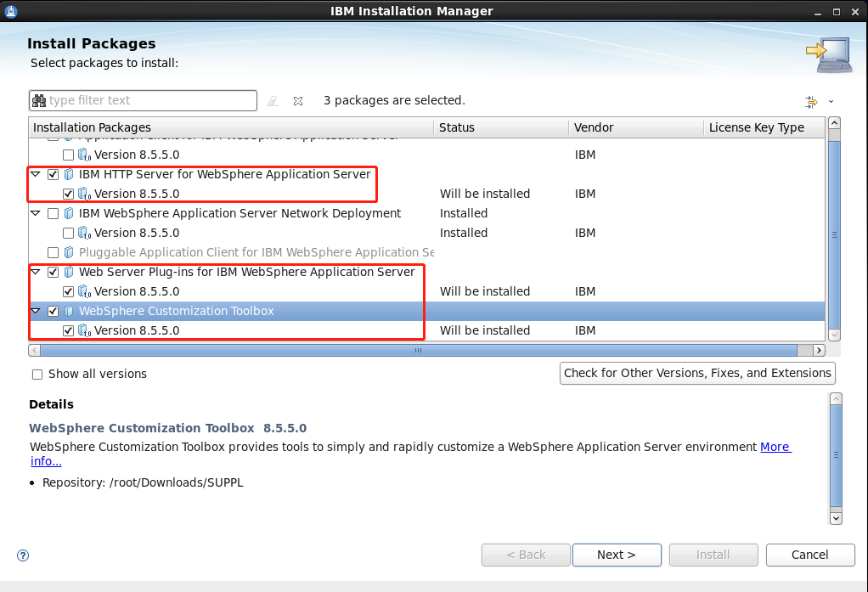Click the Details pane scrollbar down arrow
Image resolution: width=868 pixels, height=592 pixels.
click(x=836, y=518)
